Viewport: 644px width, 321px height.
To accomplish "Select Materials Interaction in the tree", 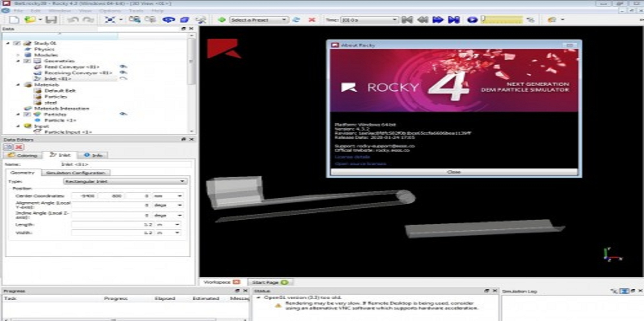I will [61, 109].
